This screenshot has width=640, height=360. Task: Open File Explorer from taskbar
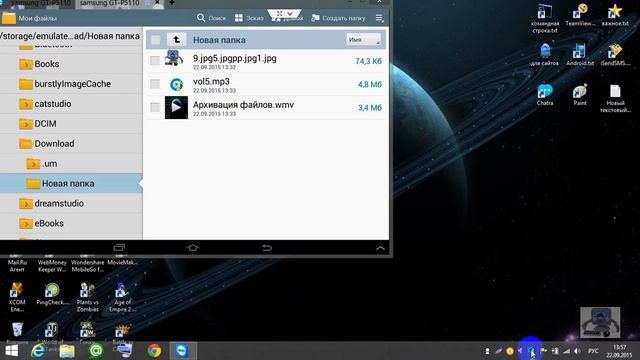pyautogui.click(x=67, y=351)
